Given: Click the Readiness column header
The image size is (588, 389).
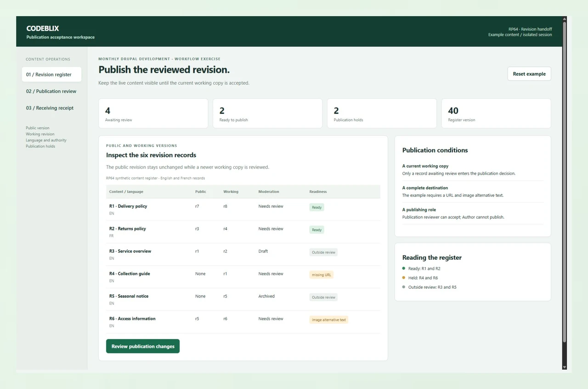Looking at the screenshot, I should [318, 191].
